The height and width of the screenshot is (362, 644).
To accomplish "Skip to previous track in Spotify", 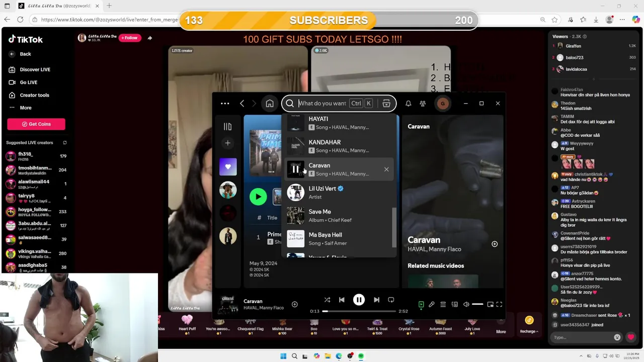I will click(x=342, y=300).
